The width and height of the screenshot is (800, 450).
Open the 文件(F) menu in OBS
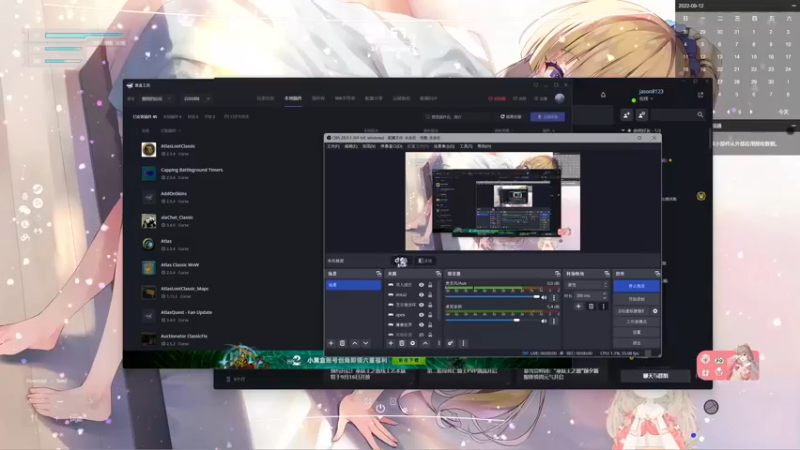click(333, 146)
